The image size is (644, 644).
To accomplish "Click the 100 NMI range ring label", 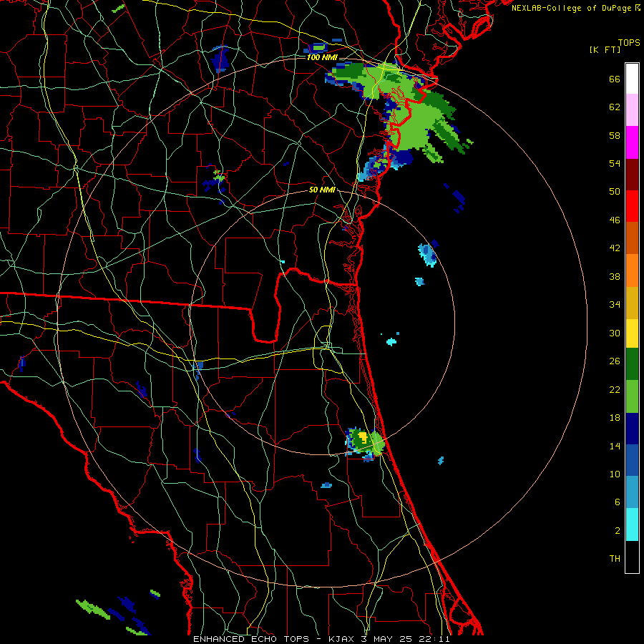I will click(321, 57).
